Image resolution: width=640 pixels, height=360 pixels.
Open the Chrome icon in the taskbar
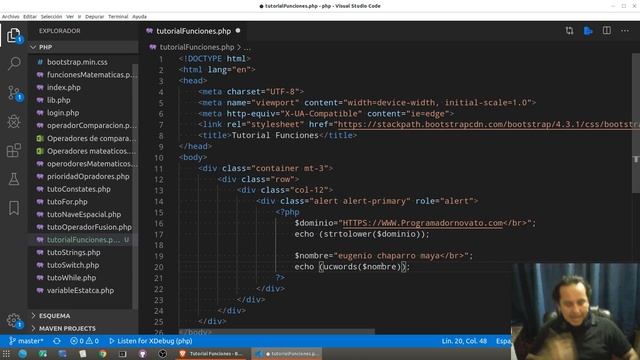tap(102, 353)
